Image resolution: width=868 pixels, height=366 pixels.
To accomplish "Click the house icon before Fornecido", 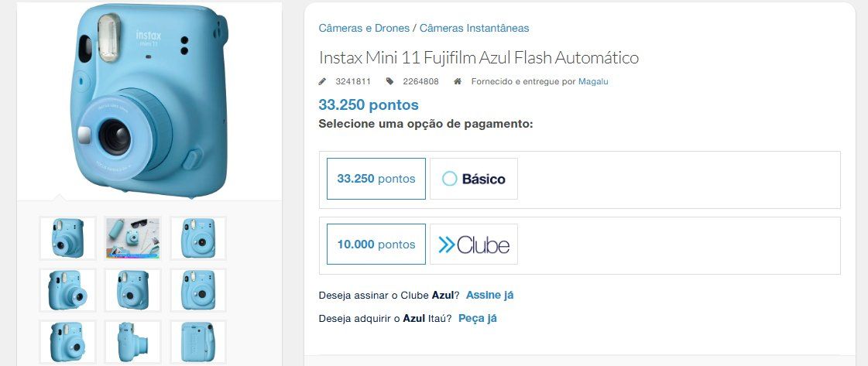I will pyautogui.click(x=458, y=81).
